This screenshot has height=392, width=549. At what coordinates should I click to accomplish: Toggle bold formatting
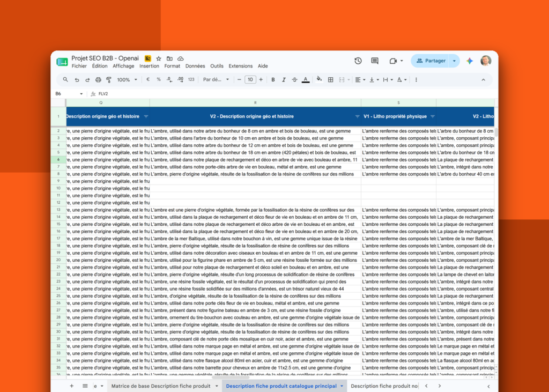pos(273,79)
